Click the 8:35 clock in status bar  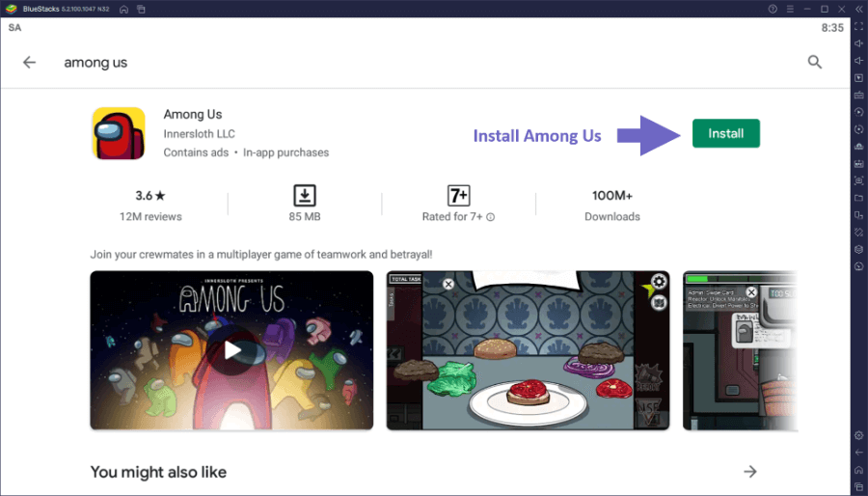click(x=832, y=28)
